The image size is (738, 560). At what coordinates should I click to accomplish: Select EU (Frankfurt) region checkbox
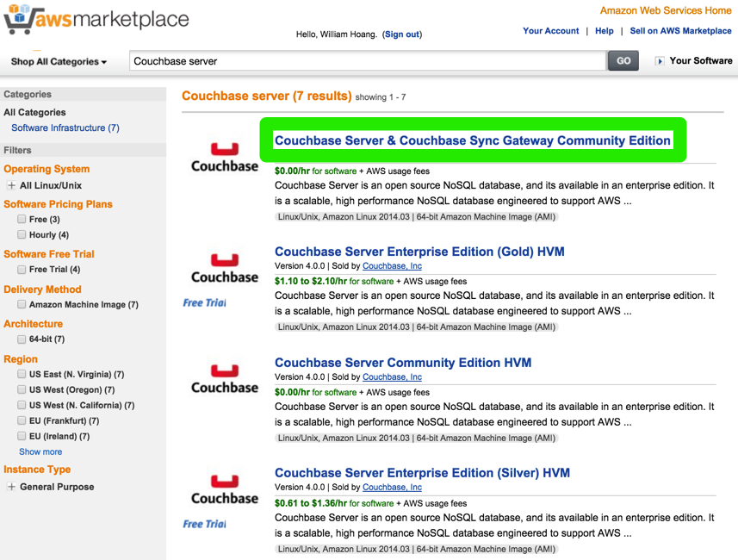[22, 420]
